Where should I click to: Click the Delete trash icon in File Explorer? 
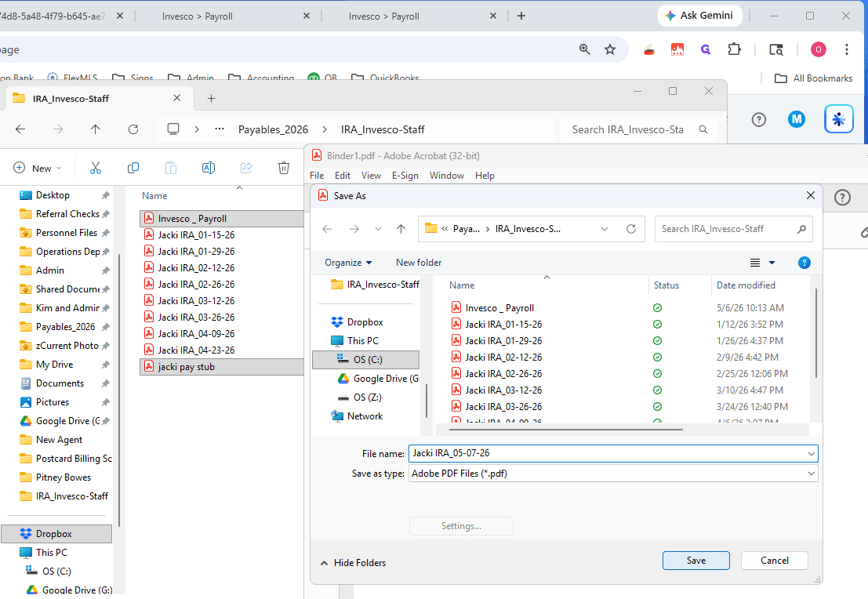pyautogui.click(x=284, y=168)
